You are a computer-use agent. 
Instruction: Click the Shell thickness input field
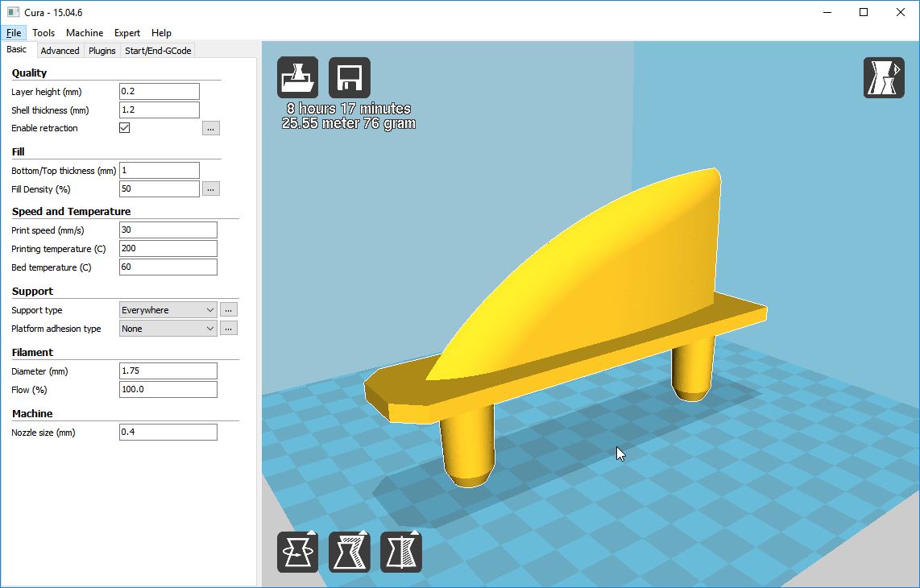tap(159, 110)
